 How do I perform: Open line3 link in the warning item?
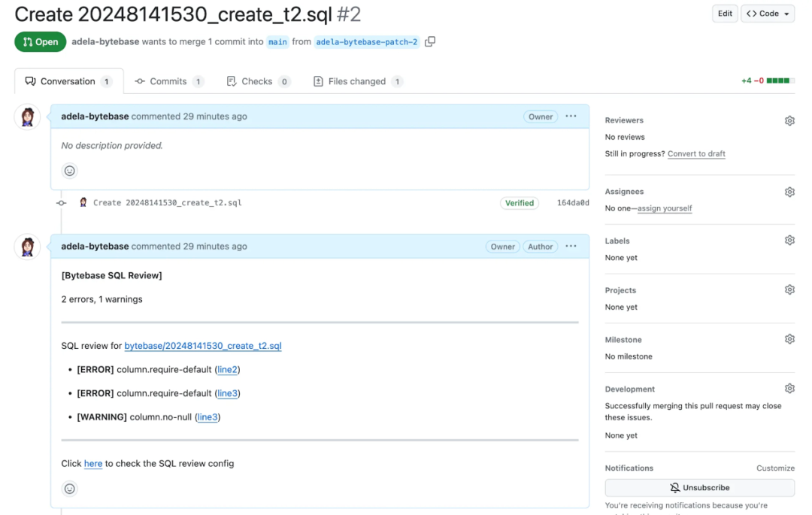[208, 417]
